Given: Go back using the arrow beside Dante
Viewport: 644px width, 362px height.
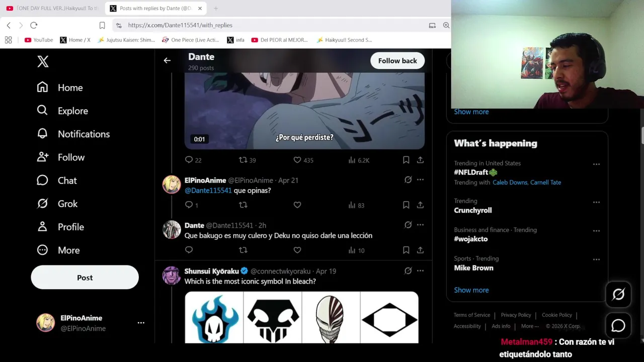Looking at the screenshot, I should click(x=167, y=61).
